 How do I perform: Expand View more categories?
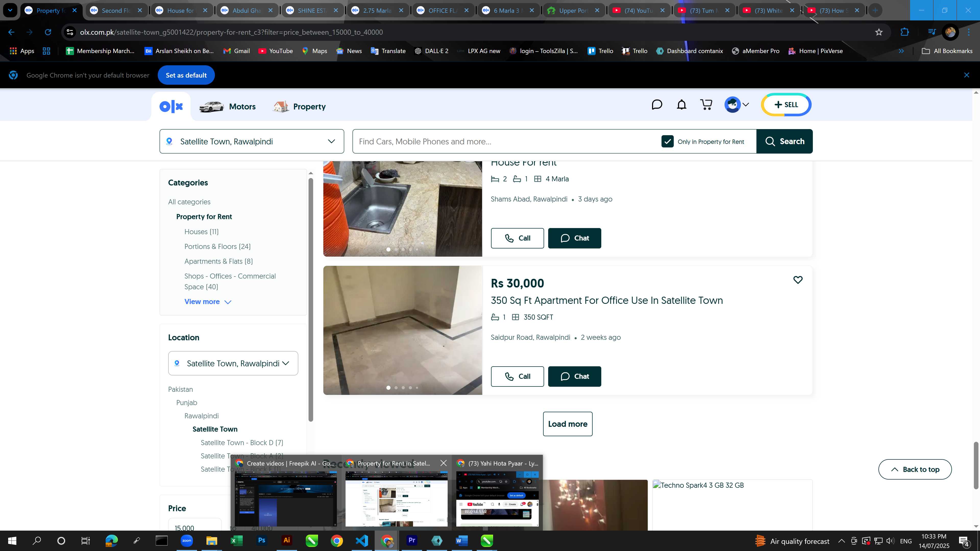208,302
